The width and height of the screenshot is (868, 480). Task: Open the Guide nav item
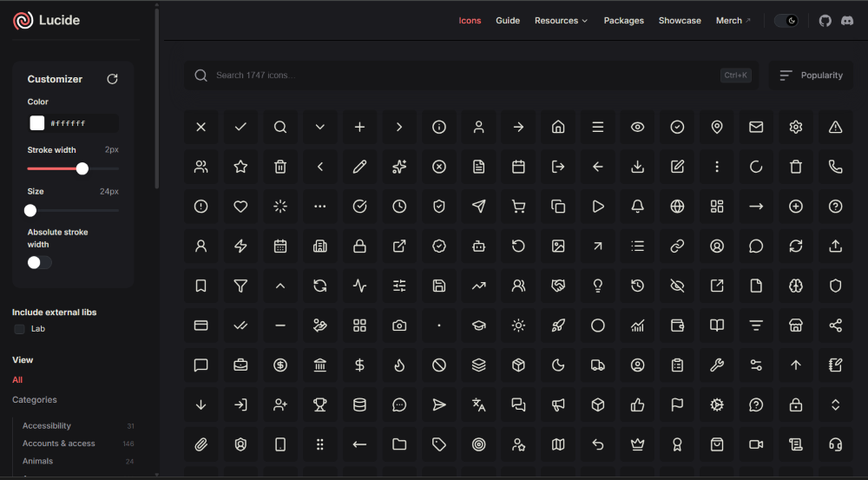click(508, 21)
